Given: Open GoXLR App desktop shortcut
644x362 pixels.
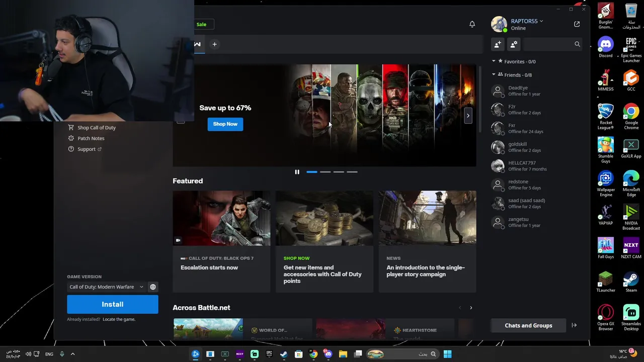Looking at the screenshot, I should [631, 148].
